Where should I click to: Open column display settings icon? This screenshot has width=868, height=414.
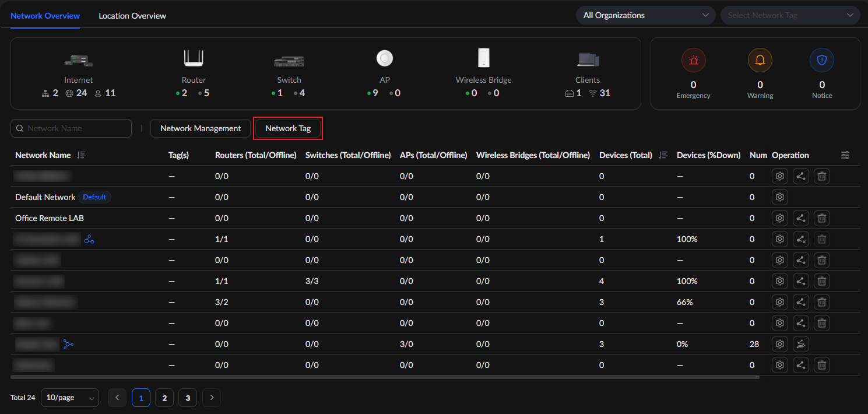pos(845,155)
